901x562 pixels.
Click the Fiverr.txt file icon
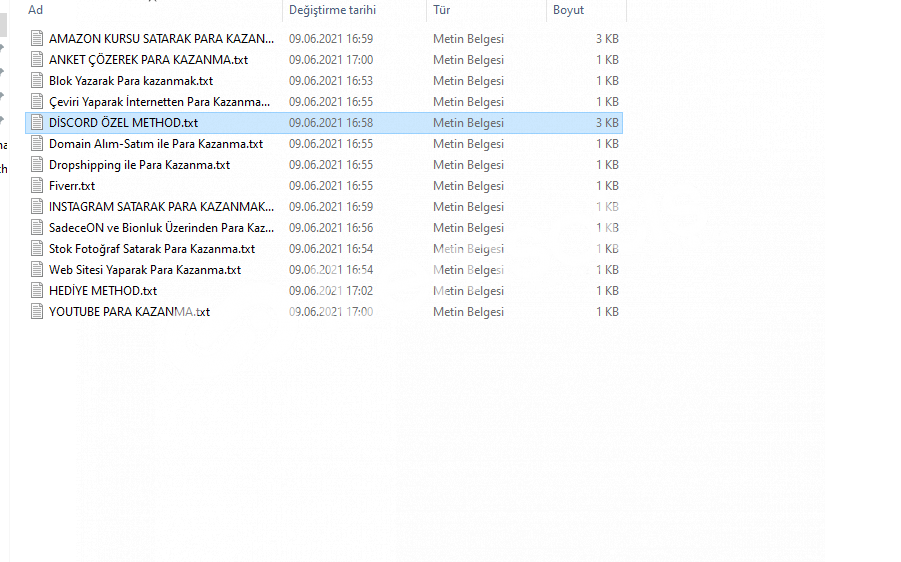point(37,186)
